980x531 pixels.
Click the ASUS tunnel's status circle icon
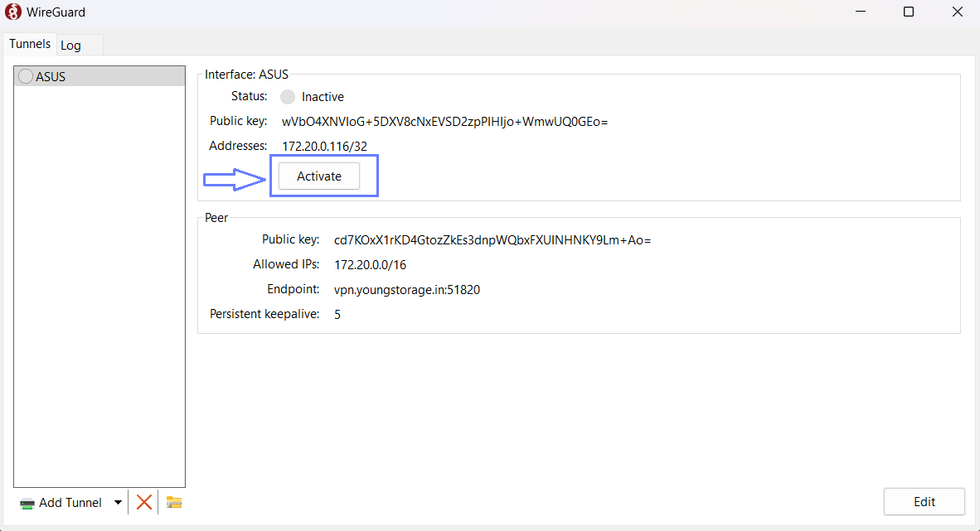point(26,76)
